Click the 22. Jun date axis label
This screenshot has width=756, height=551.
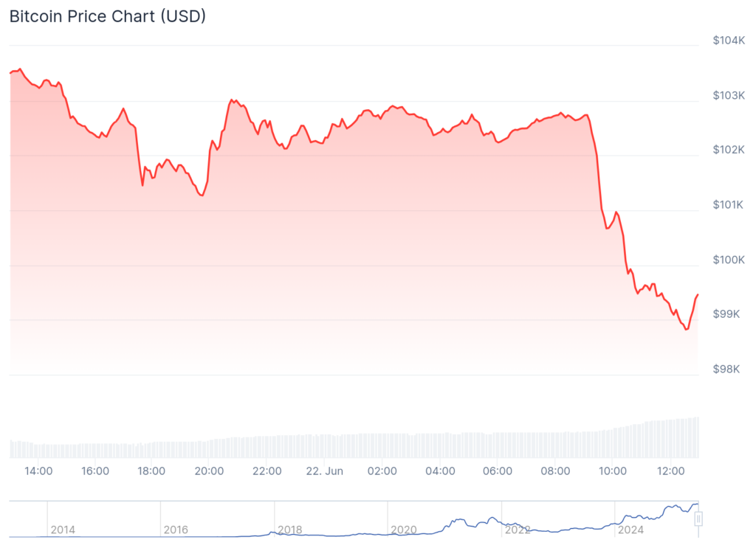point(324,471)
